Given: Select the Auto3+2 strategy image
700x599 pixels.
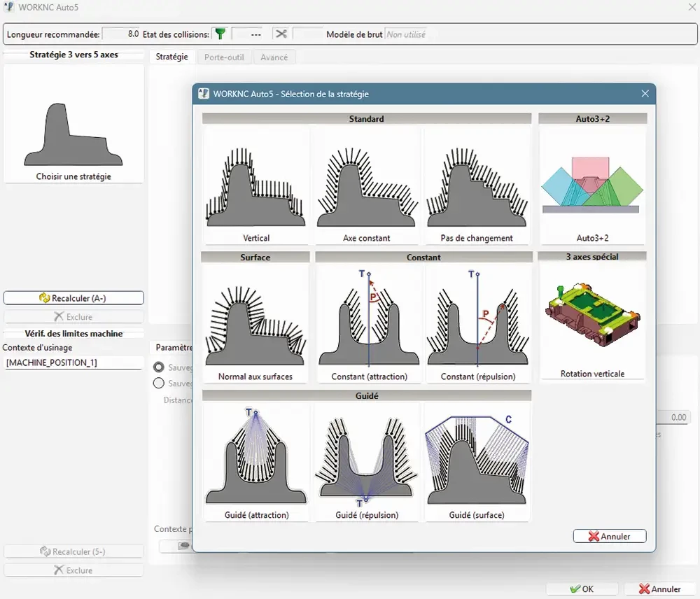Looking at the screenshot, I should (x=592, y=183).
